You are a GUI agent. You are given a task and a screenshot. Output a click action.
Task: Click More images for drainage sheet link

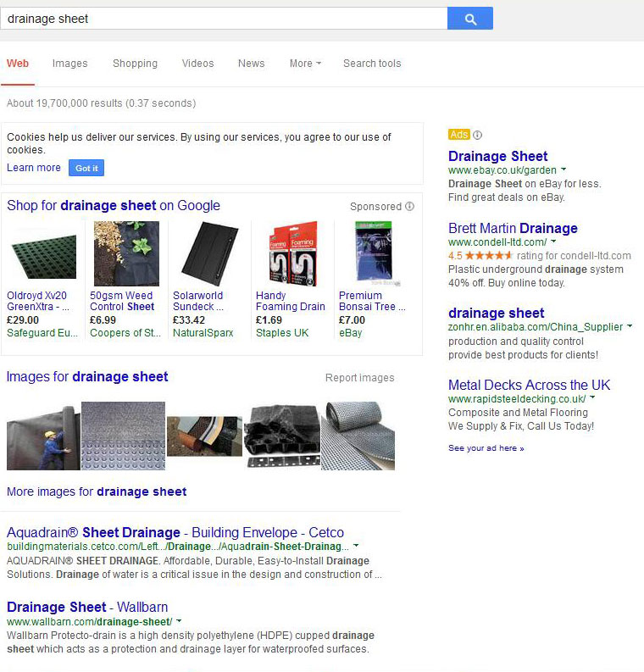click(x=97, y=492)
